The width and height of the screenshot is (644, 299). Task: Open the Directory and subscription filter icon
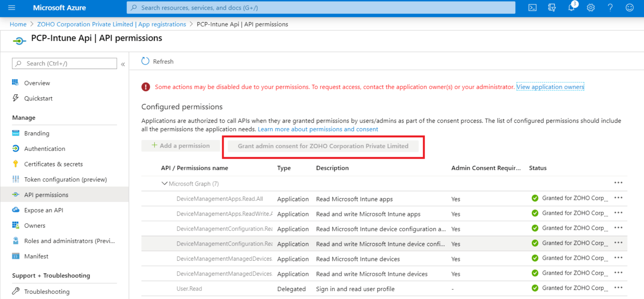552,8
